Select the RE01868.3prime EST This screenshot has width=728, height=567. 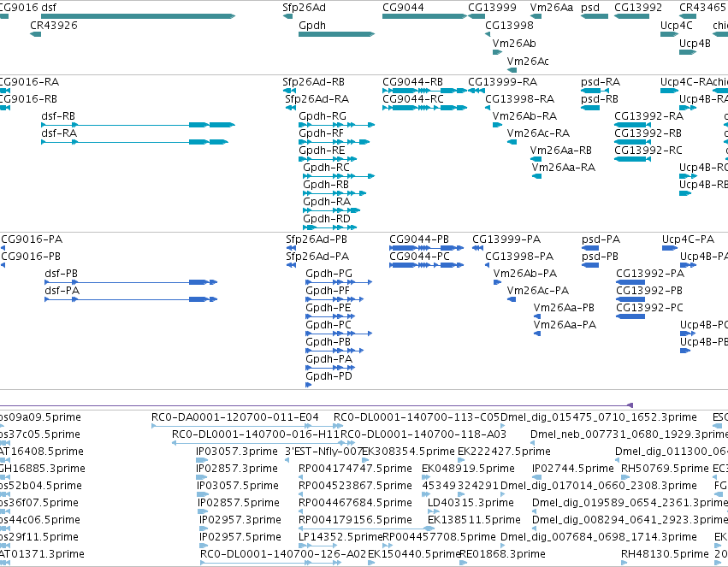(x=464, y=563)
